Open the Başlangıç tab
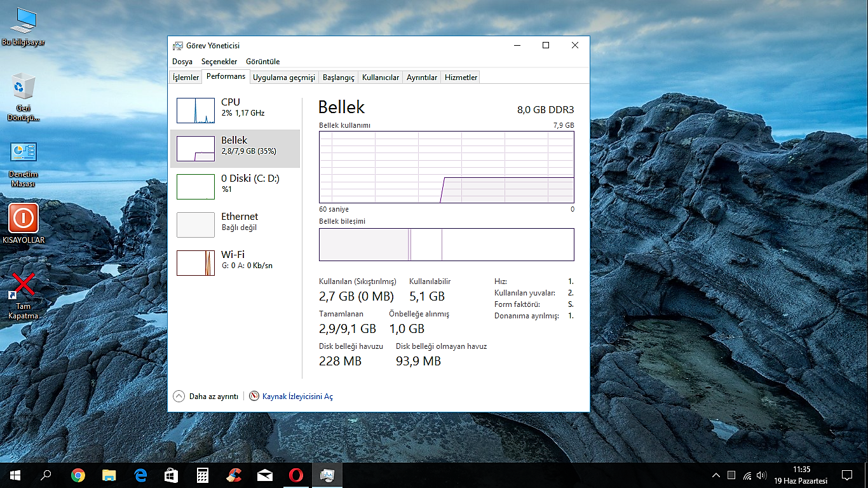Screen dimensions: 868x488 pyautogui.click(x=339, y=78)
